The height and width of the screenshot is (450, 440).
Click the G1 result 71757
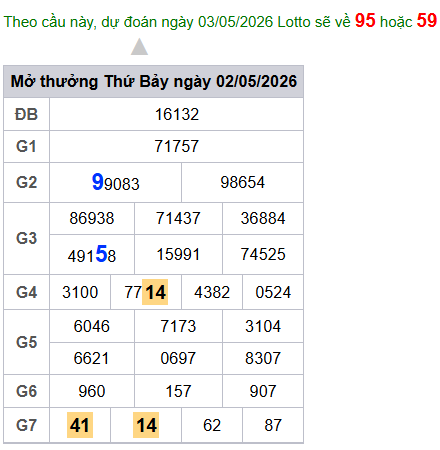(177, 146)
